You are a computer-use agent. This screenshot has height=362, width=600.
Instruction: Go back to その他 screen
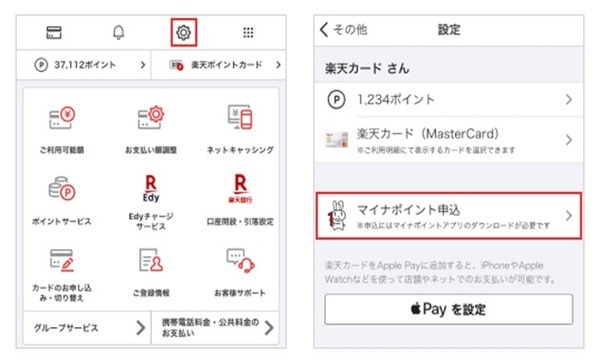343,29
